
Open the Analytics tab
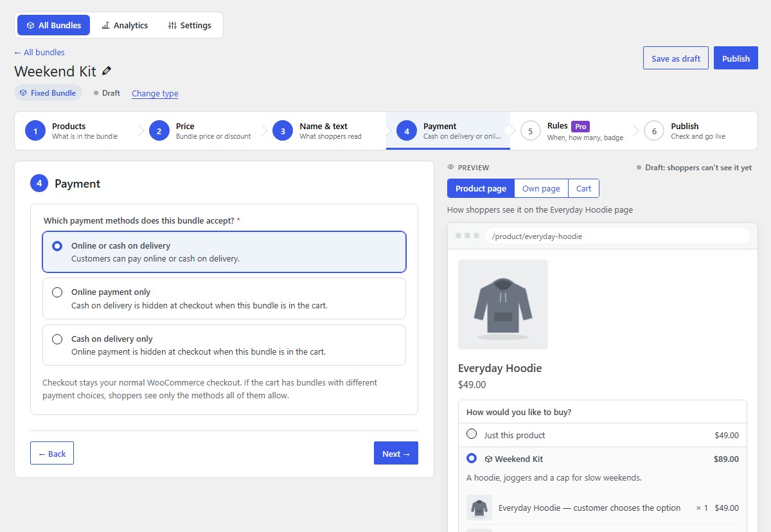[125, 25]
